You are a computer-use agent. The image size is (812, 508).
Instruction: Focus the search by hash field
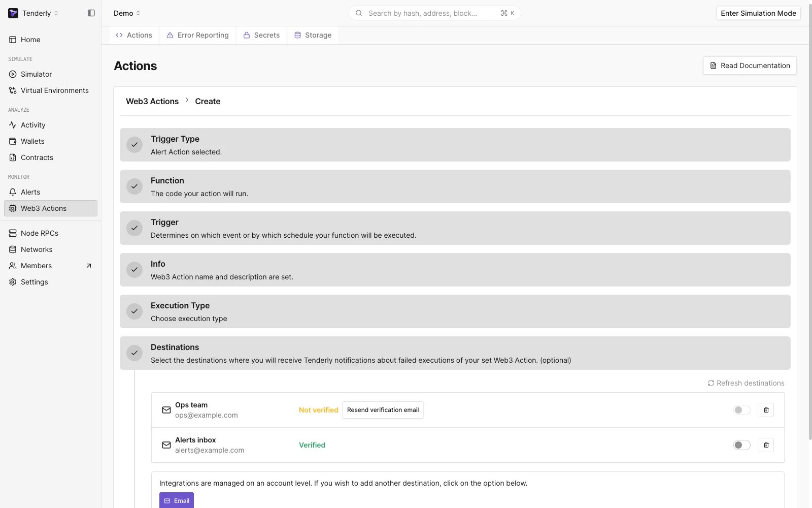[x=434, y=13]
